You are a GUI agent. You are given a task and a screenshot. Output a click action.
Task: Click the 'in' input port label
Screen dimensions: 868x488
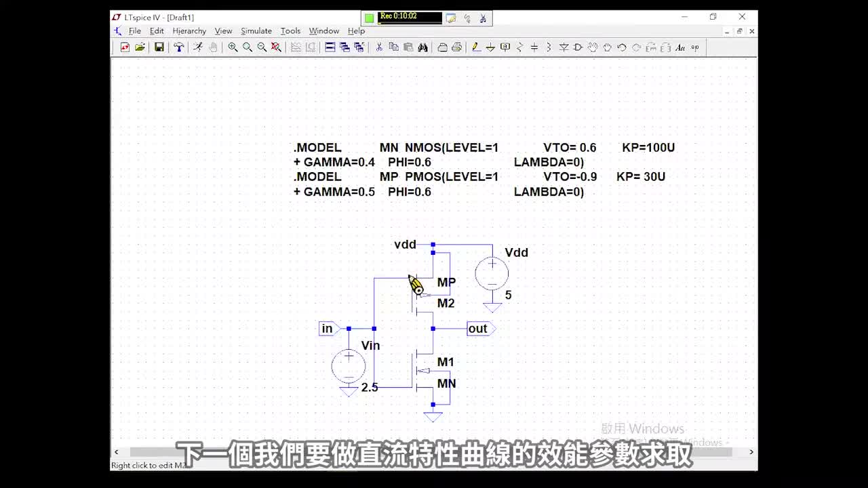[329, 329]
